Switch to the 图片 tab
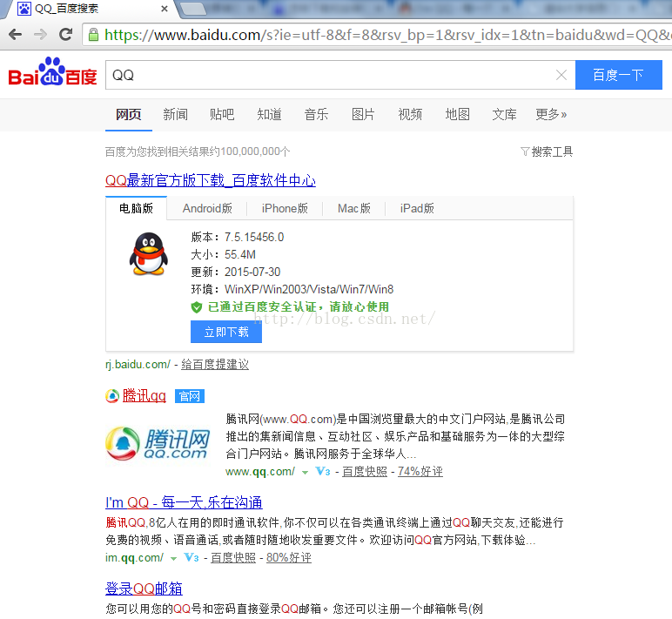The height and width of the screenshot is (619, 672). 363,114
